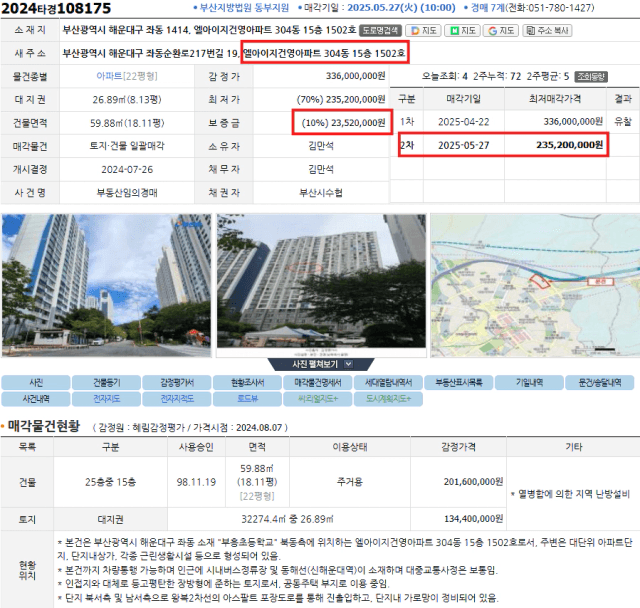640x608 pixels.
Task: Select building area 59.88㎡(18.11평) in 건물면적 row
Action: click(x=127, y=123)
